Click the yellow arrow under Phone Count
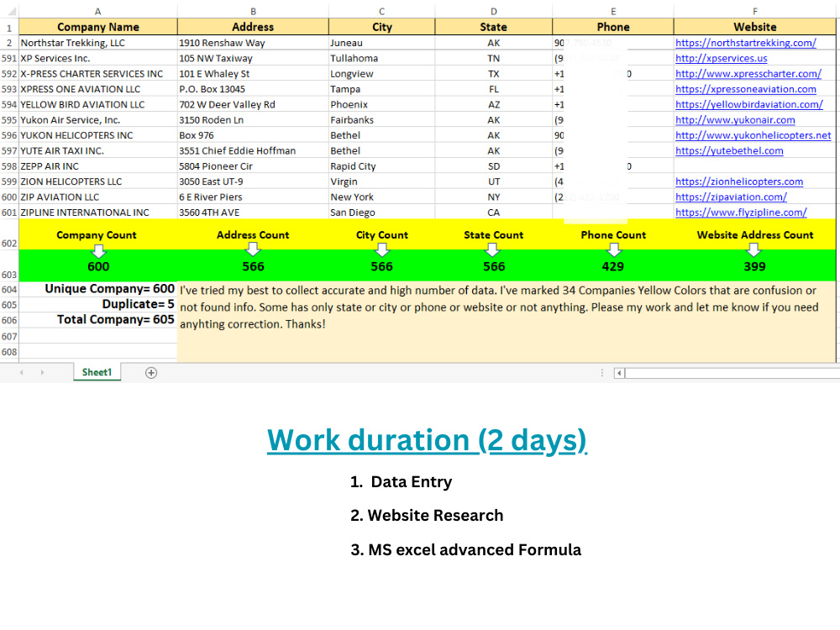 tap(613, 248)
